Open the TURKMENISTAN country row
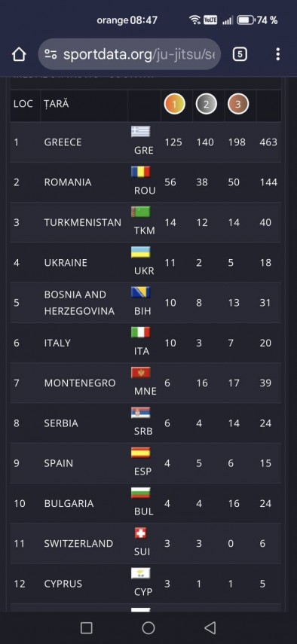The image size is (297, 644). [x=145, y=222]
